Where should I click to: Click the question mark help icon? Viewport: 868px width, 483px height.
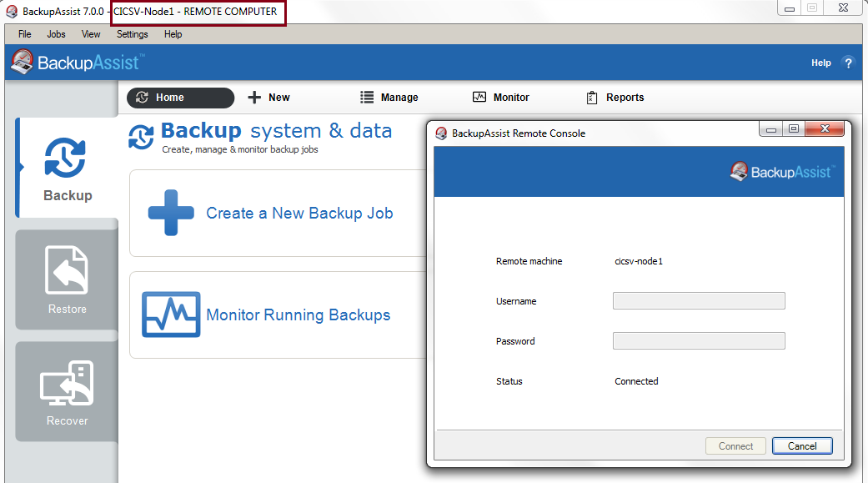tap(848, 63)
